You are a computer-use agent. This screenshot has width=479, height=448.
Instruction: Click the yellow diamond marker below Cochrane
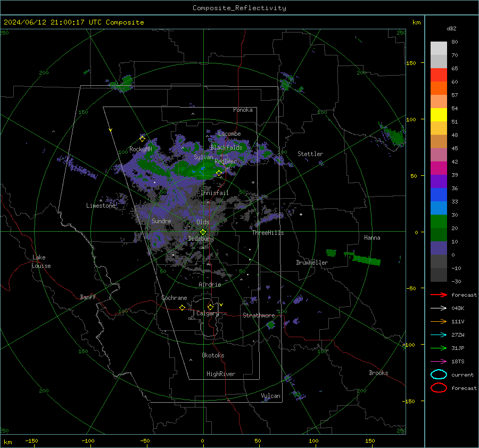point(183,307)
